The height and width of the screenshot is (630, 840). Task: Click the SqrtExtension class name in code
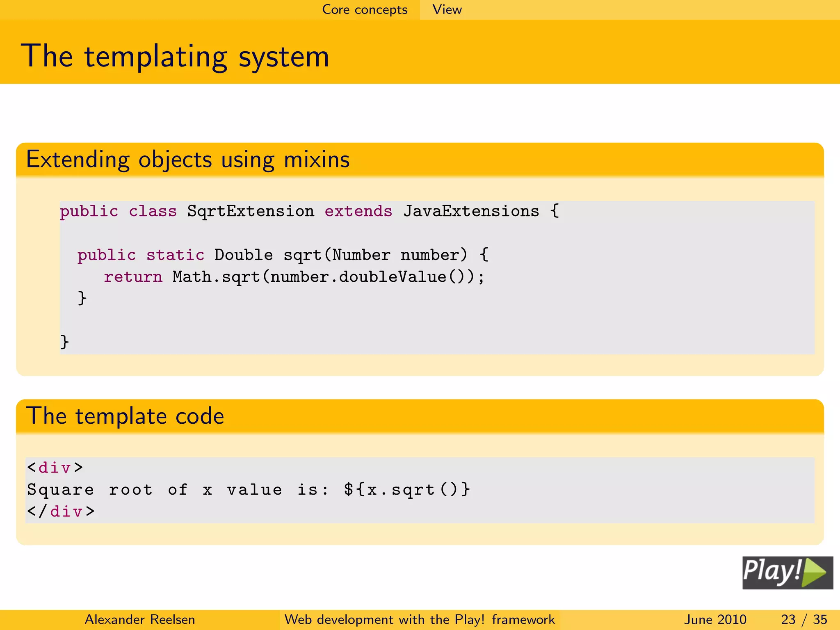tap(251, 211)
